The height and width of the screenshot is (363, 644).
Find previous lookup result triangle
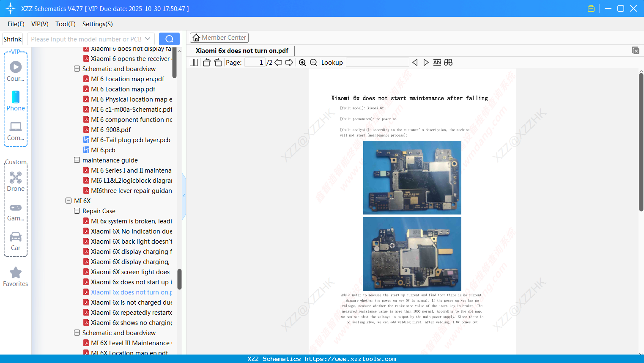[415, 62]
